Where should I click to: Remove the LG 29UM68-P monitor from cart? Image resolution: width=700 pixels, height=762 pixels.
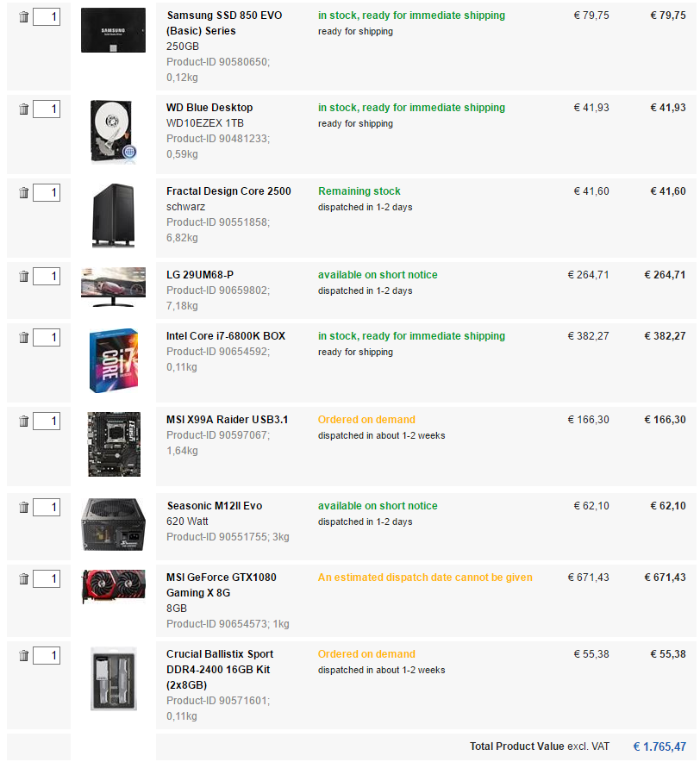point(23,277)
